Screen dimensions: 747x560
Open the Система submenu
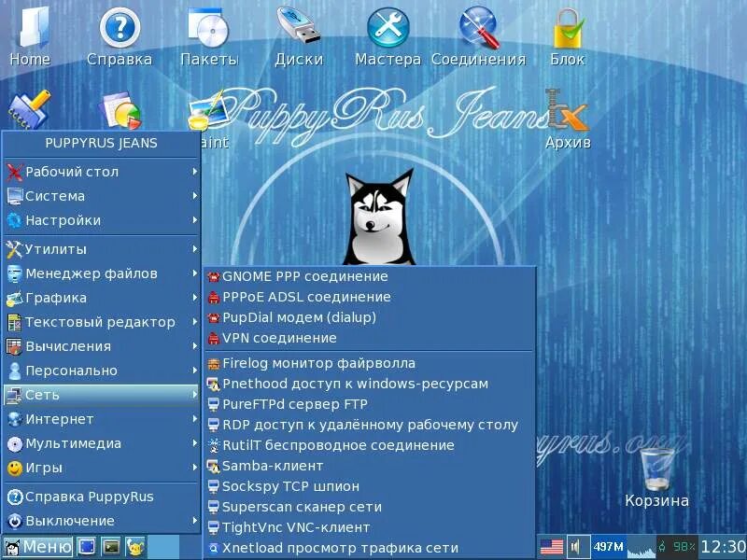click(101, 196)
